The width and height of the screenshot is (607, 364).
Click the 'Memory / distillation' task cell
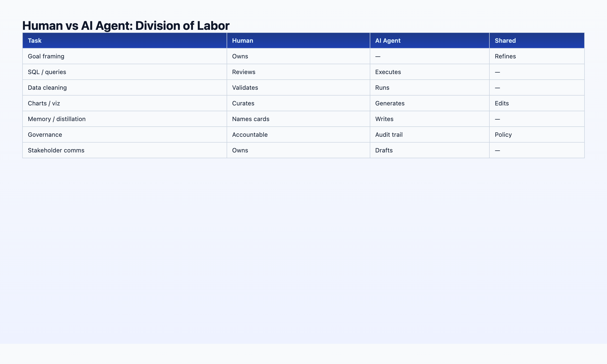coord(125,119)
